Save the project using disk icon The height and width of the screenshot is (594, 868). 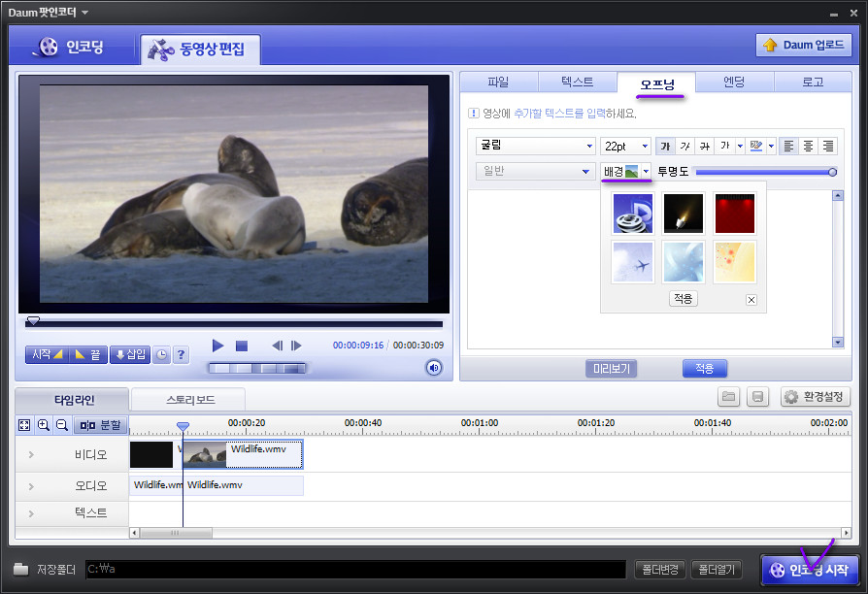point(758,396)
